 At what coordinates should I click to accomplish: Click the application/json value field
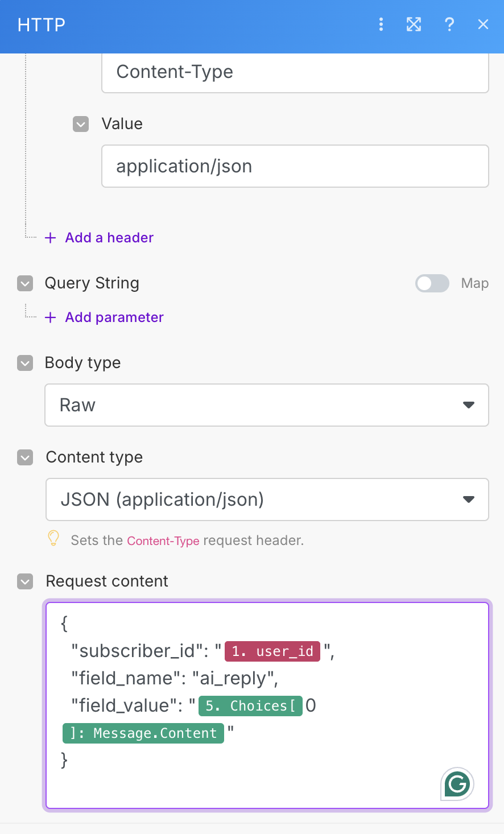tap(295, 166)
